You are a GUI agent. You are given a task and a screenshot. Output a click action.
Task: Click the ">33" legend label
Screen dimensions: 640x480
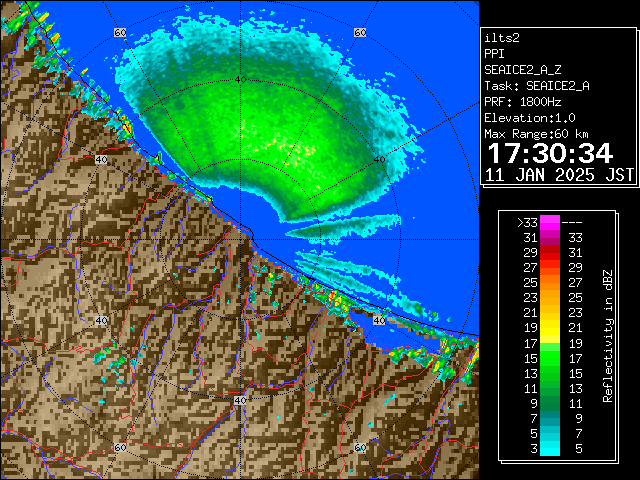click(527, 222)
